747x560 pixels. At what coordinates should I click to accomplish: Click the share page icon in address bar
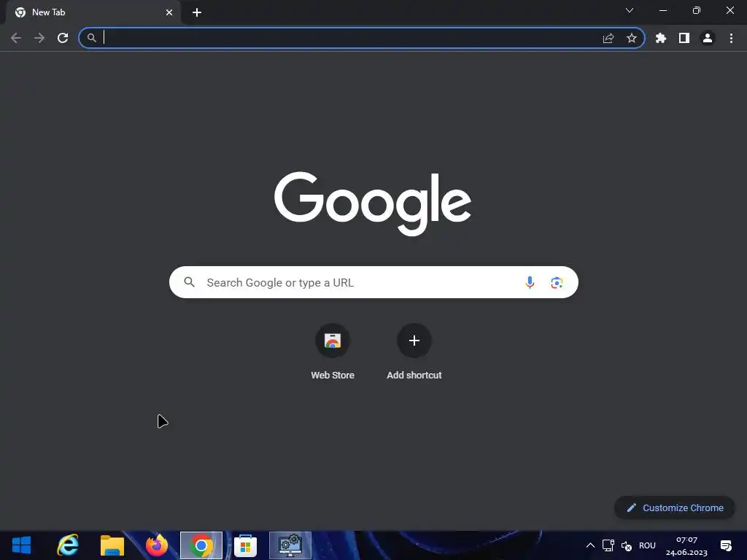coord(608,38)
